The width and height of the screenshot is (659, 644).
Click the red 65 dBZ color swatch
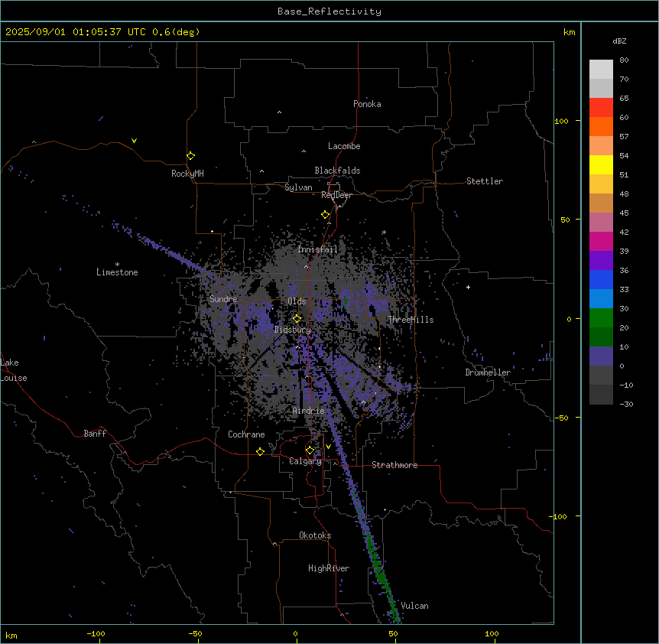[x=601, y=108]
